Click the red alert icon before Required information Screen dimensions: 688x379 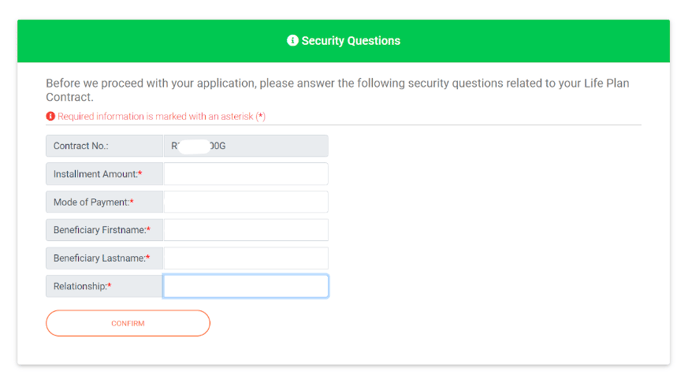point(50,116)
